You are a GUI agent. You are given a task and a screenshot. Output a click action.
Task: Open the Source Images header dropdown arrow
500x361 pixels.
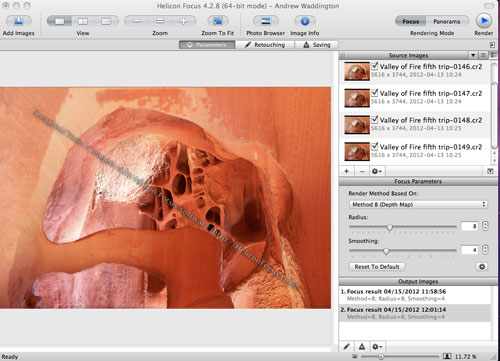click(473, 55)
